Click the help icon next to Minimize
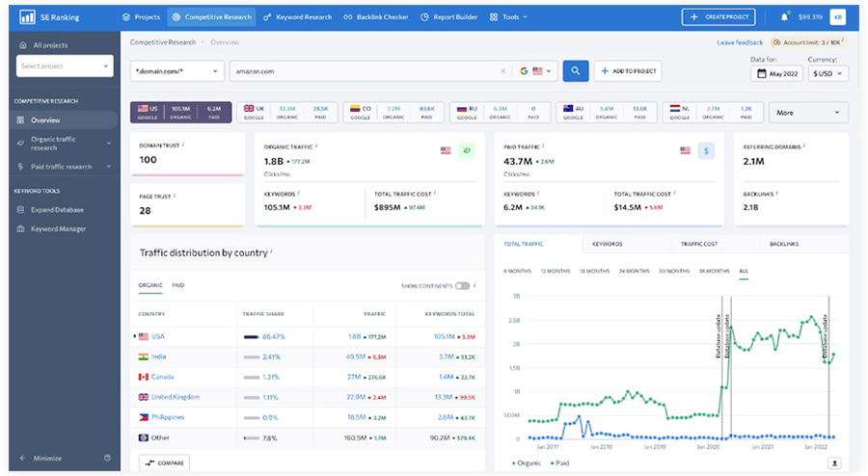The width and height of the screenshot is (868, 476). 107,458
